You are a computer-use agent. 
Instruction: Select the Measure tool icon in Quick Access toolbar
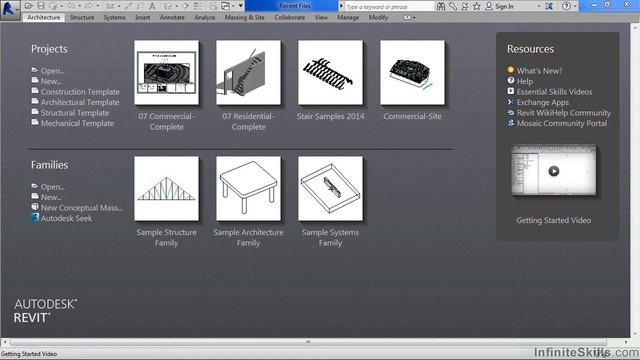[x=110, y=6]
